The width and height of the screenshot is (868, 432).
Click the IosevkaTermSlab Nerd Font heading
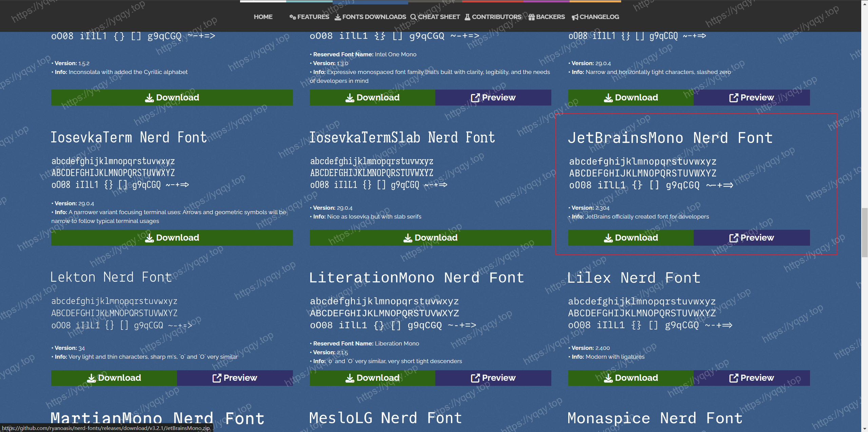pyautogui.click(x=402, y=137)
